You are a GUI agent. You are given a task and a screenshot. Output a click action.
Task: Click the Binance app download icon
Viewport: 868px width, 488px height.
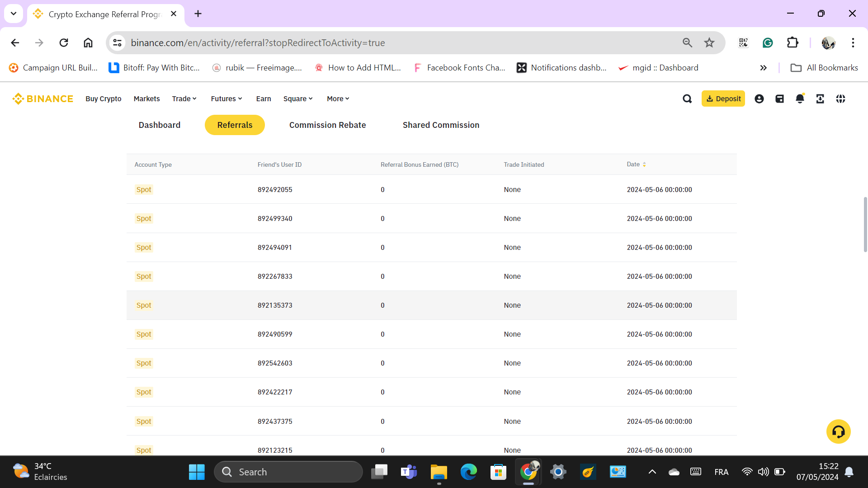pos(820,99)
